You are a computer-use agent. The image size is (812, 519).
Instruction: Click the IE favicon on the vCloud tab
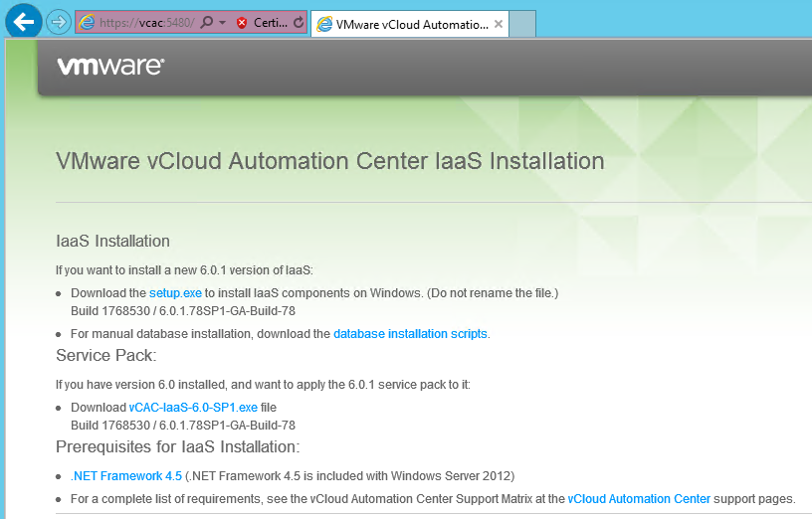[323, 24]
